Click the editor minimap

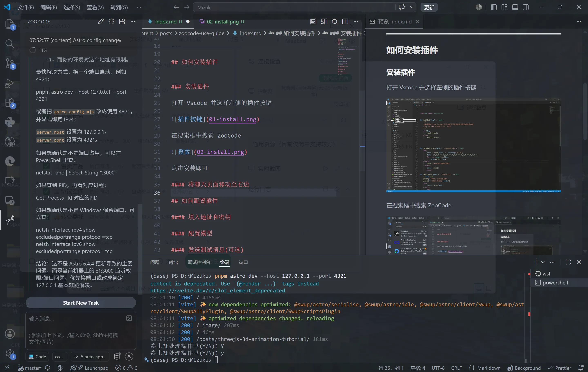[x=348, y=56]
